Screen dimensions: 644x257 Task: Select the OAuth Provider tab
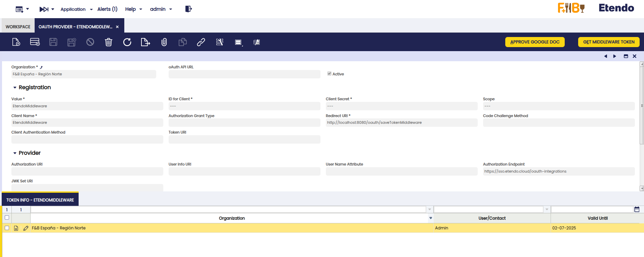[75, 27]
